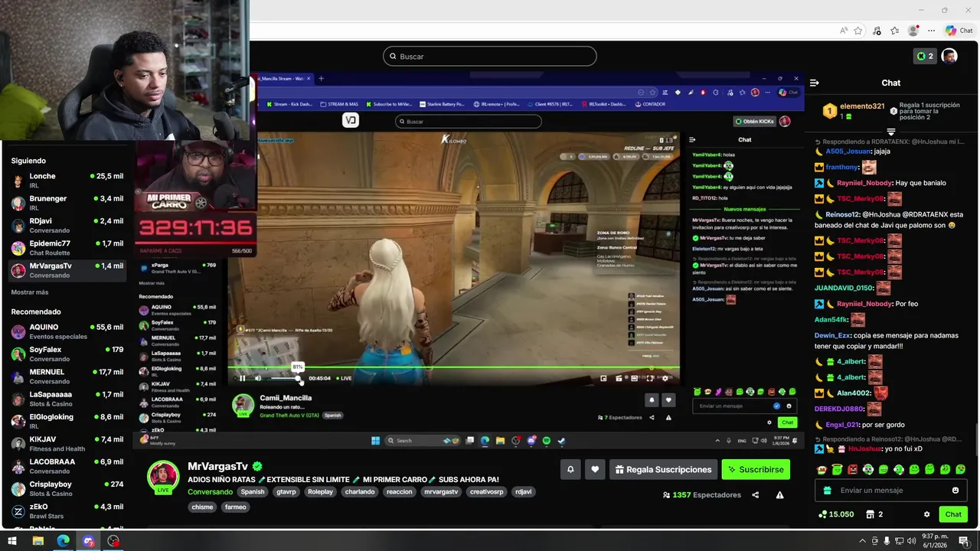The image size is (980, 551).
Task: Share the stream via the icon beside 1357 Espectadores
Action: 756,495
